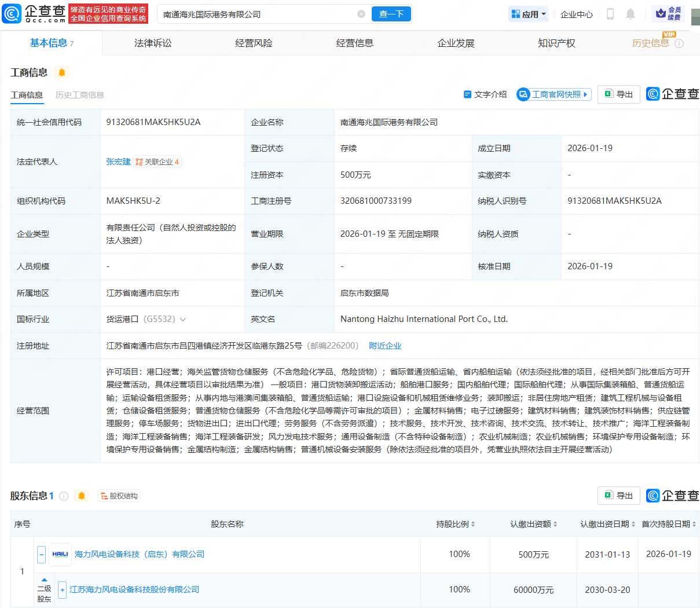Image resolution: width=700 pixels, height=608 pixels.
Task: Click the bell alert beside 工商信息 heading
Action: (62, 72)
